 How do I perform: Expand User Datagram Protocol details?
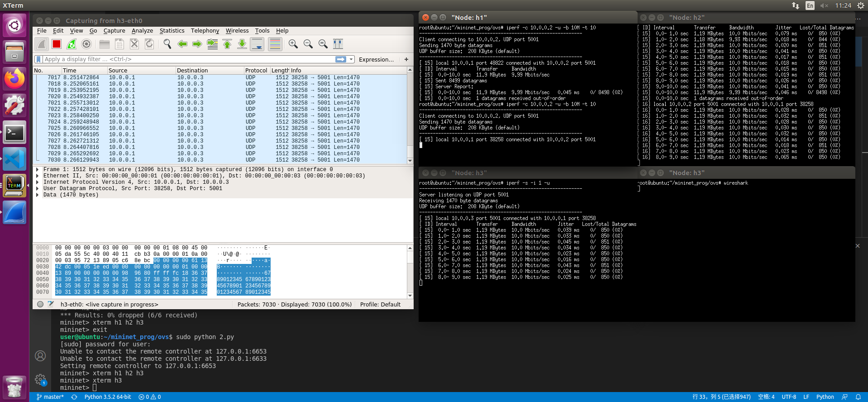point(38,188)
